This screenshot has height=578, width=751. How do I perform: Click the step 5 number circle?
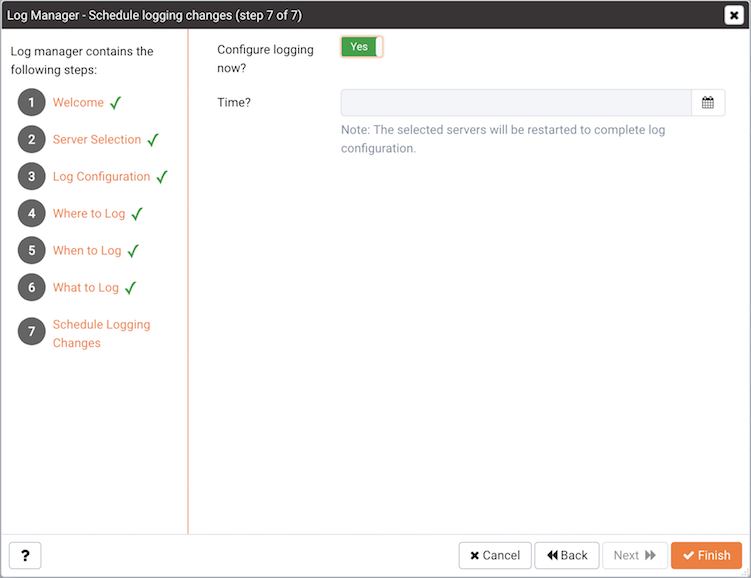click(32, 250)
